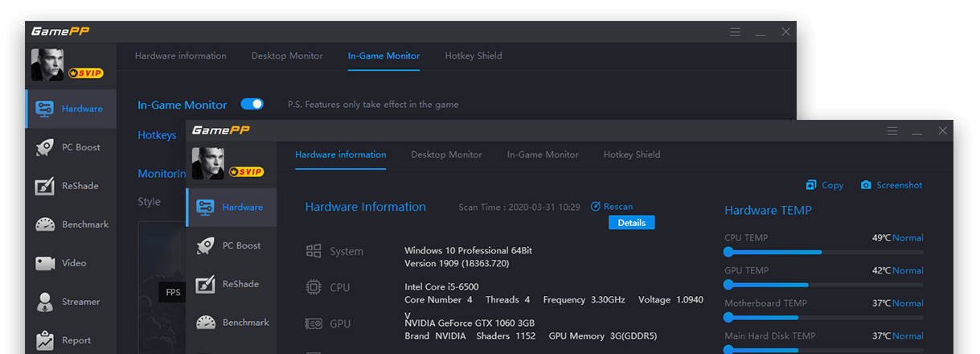Open Hotkey Shield tab in the back window
Viewport: 980px width, 354px height.
(x=474, y=56)
